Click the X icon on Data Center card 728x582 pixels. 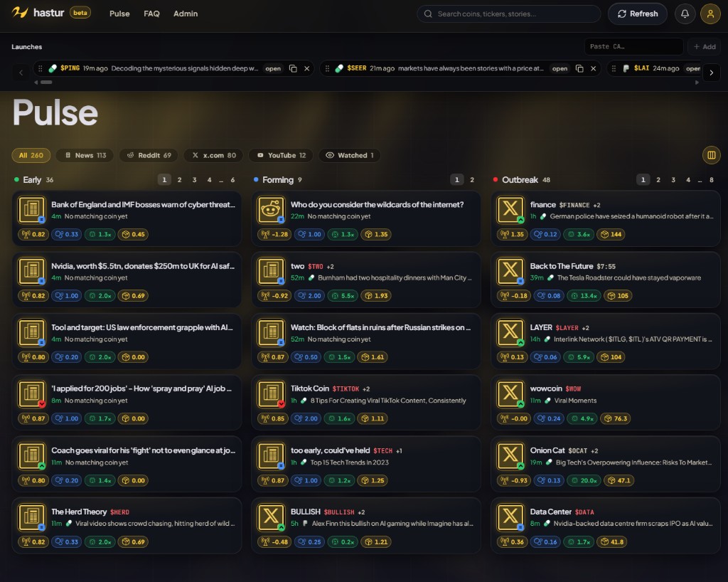coord(510,517)
